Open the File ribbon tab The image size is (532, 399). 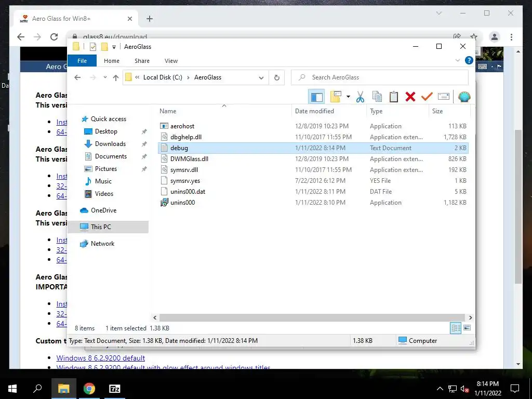pos(82,61)
